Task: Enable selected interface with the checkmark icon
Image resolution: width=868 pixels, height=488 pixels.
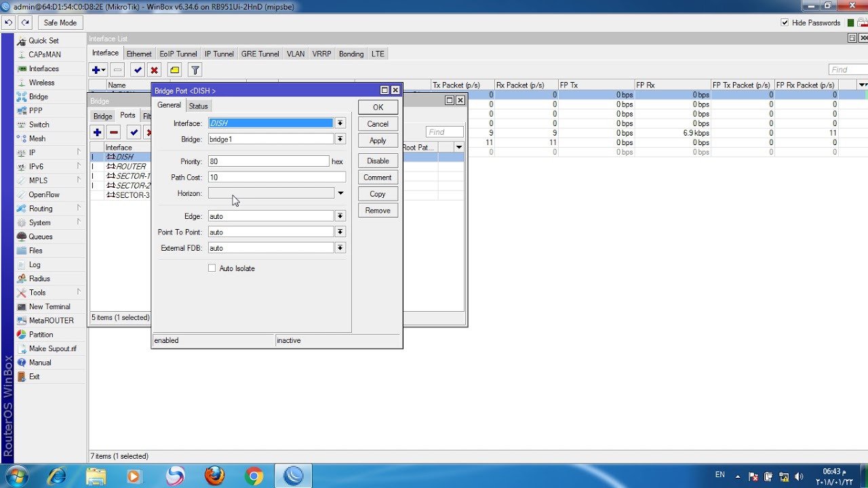Action: click(138, 70)
